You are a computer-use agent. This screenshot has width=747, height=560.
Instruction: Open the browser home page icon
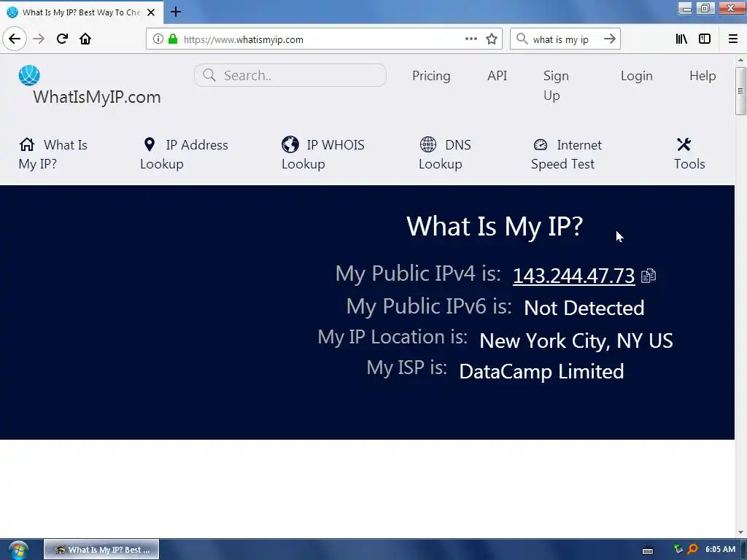tap(85, 39)
